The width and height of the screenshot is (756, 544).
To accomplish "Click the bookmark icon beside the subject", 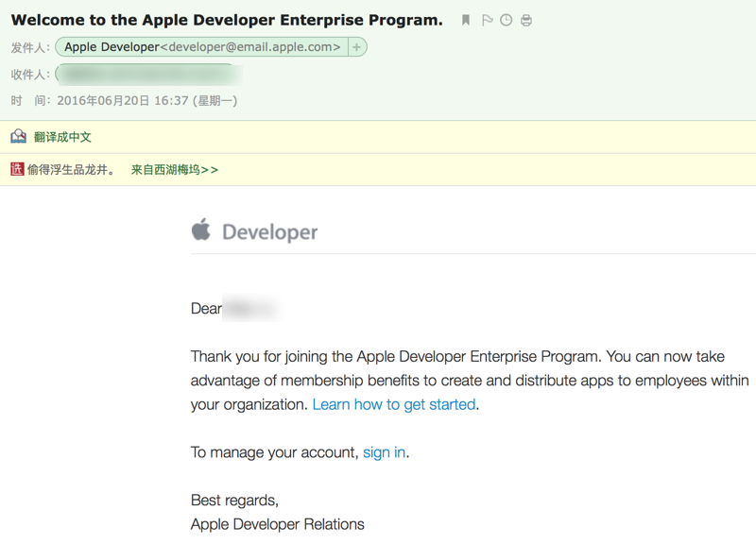I will pyautogui.click(x=466, y=20).
